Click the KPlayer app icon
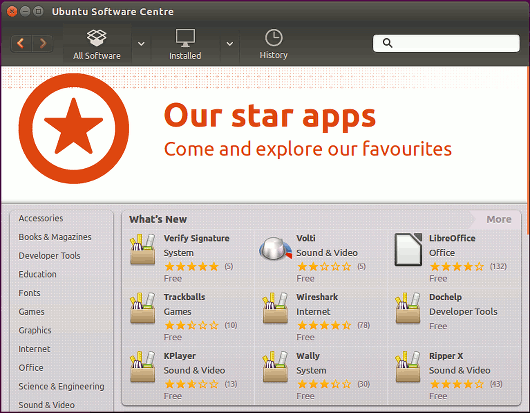Image resolution: width=530 pixels, height=413 pixels. 143,367
